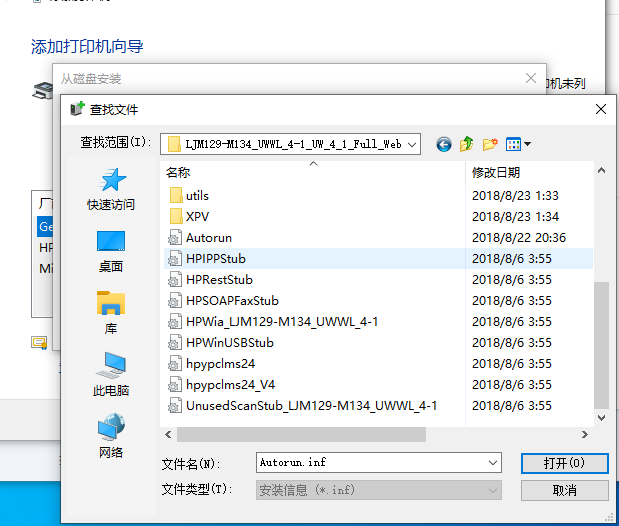Select the Autorun file
This screenshot has height=526, width=619.
209,238
